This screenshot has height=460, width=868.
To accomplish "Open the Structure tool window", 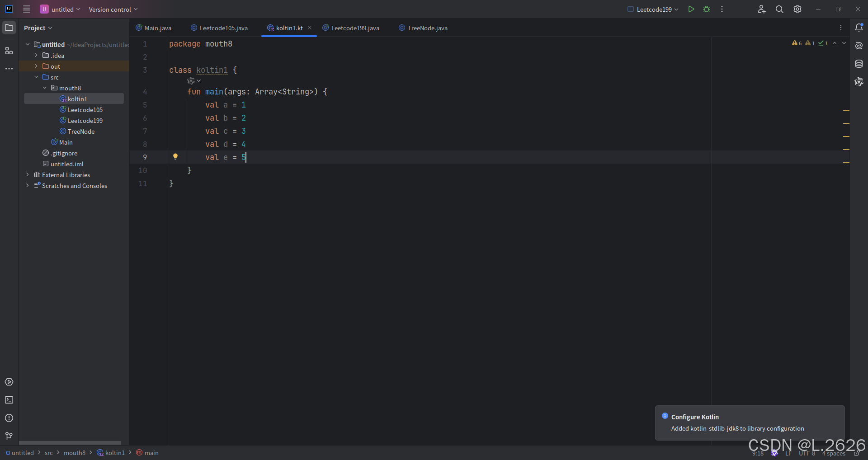I will (x=9, y=51).
